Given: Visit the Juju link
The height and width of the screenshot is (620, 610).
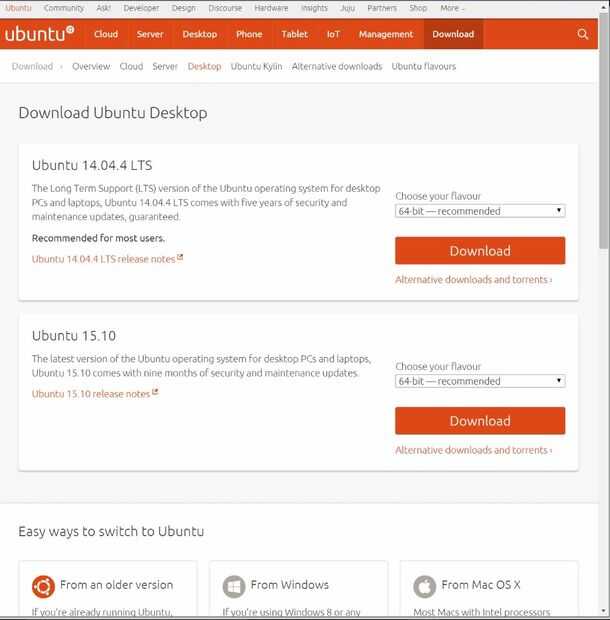Looking at the screenshot, I should 347,8.
